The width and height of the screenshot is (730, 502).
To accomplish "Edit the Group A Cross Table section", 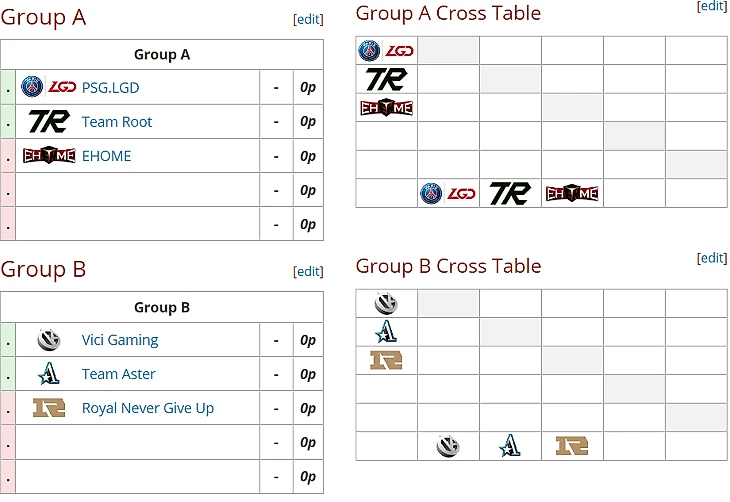I will click(711, 6).
